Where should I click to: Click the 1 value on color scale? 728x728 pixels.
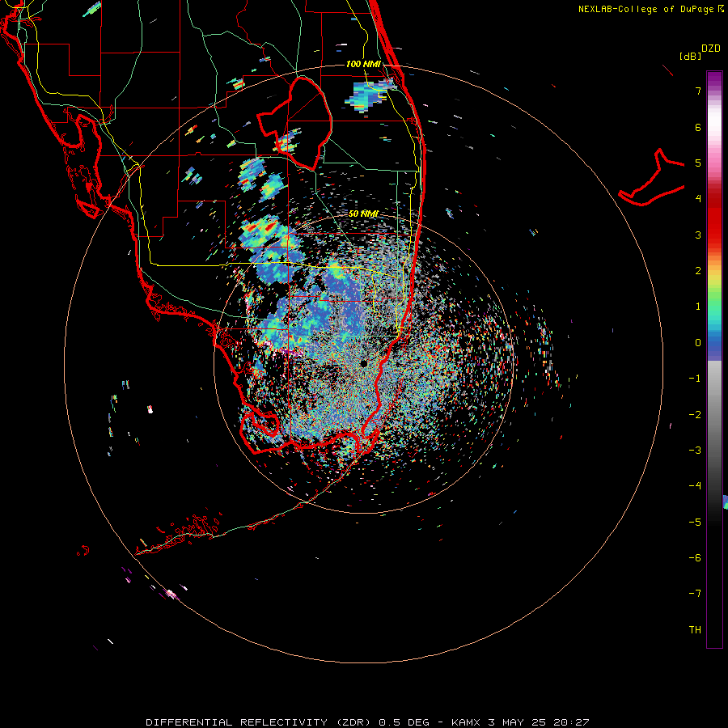pyautogui.click(x=698, y=307)
